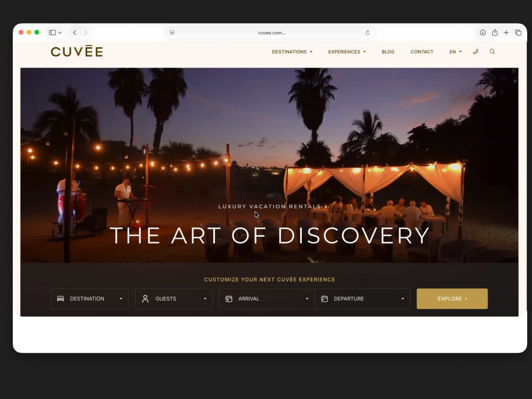The height and width of the screenshot is (399, 532).
Task: Click the search magnifier icon
Action: pos(492,52)
